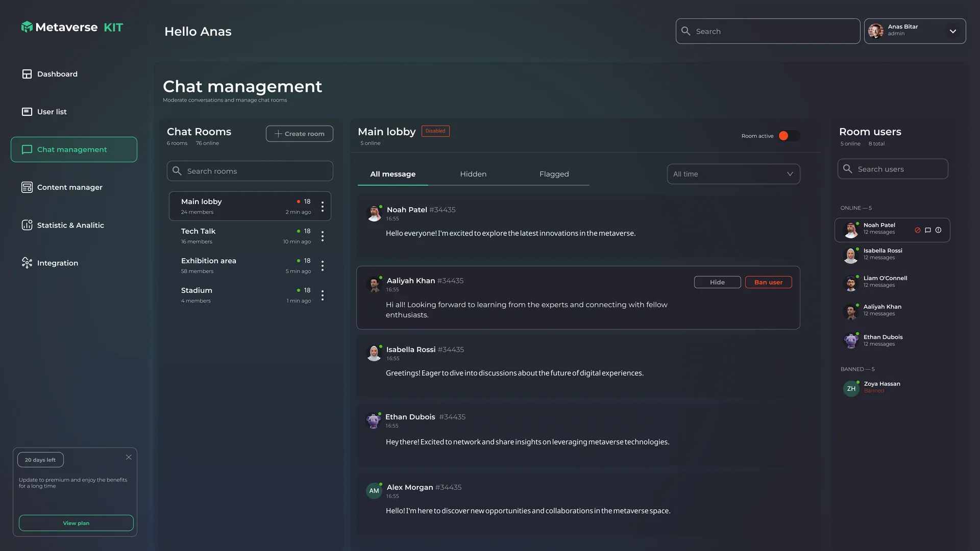Click the "ONLINE — 5" section label
The height and width of the screenshot is (551, 980).
coord(856,208)
